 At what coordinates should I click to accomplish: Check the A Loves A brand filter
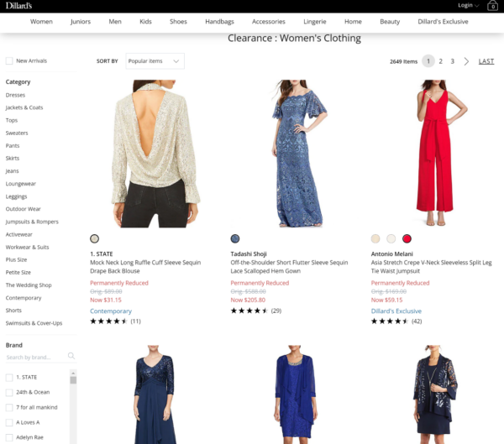coord(9,422)
